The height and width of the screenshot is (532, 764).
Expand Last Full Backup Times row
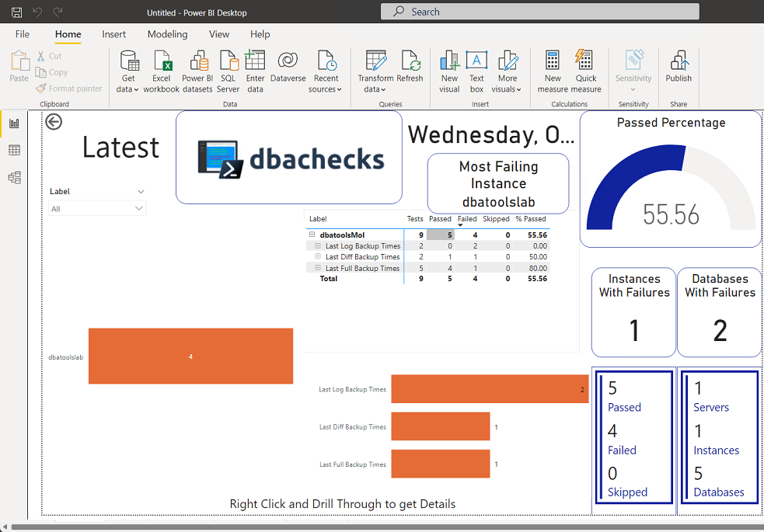point(318,268)
